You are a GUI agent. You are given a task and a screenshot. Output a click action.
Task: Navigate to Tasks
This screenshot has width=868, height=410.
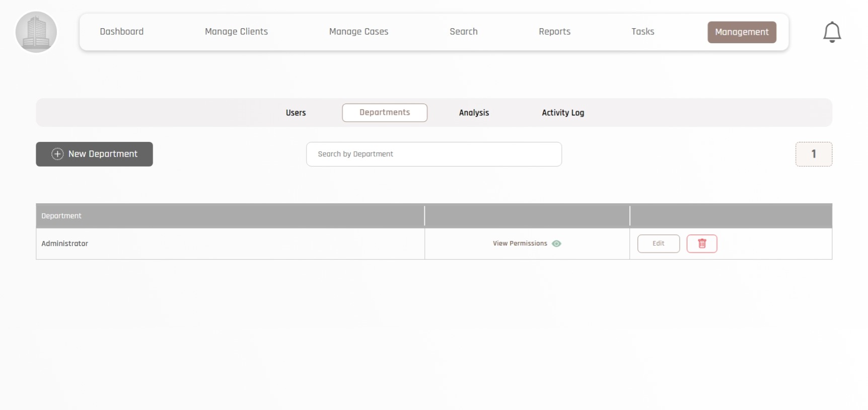[x=642, y=32]
